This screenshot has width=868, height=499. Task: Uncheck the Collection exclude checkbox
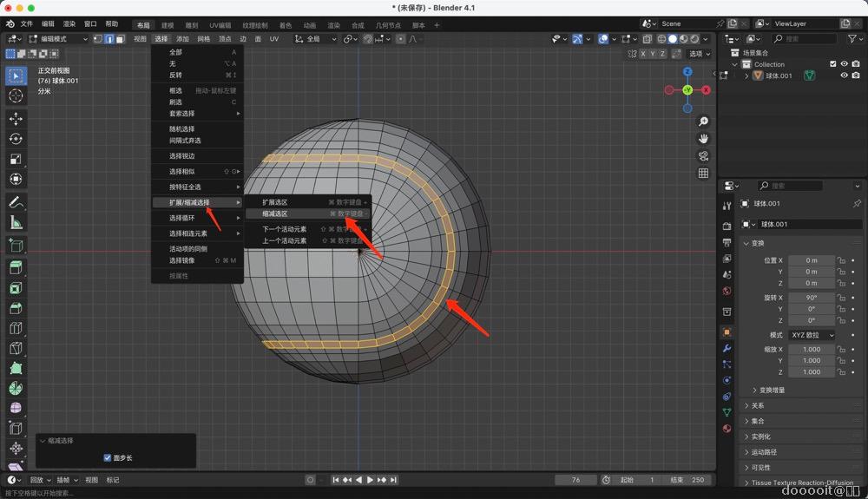click(x=833, y=64)
